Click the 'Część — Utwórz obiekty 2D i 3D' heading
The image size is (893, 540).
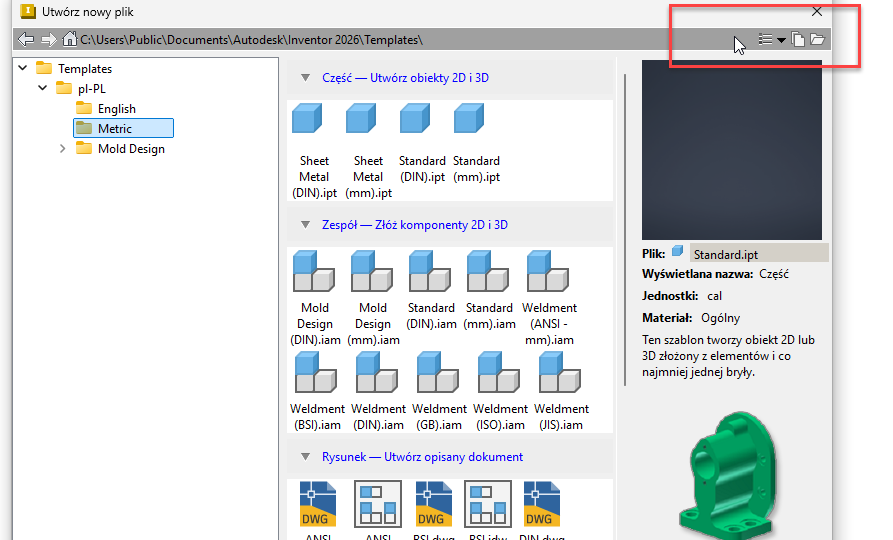(x=405, y=77)
